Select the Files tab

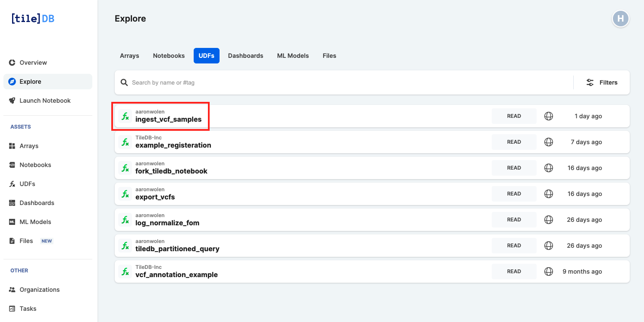tap(329, 56)
